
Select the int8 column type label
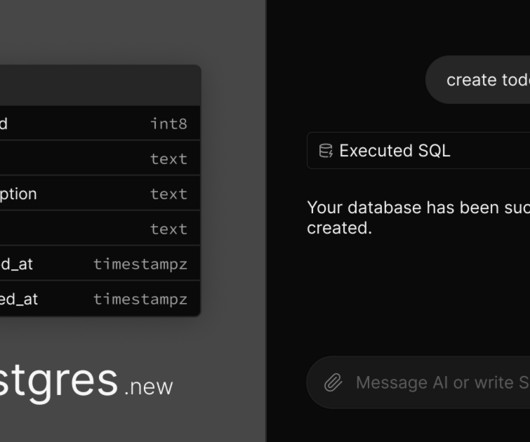pos(169,124)
